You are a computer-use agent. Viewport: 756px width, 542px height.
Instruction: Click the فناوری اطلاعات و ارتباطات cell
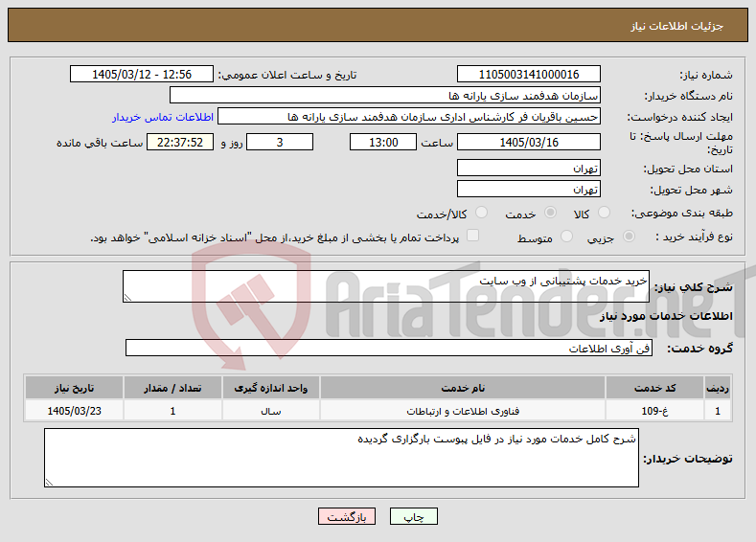[463, 411]
